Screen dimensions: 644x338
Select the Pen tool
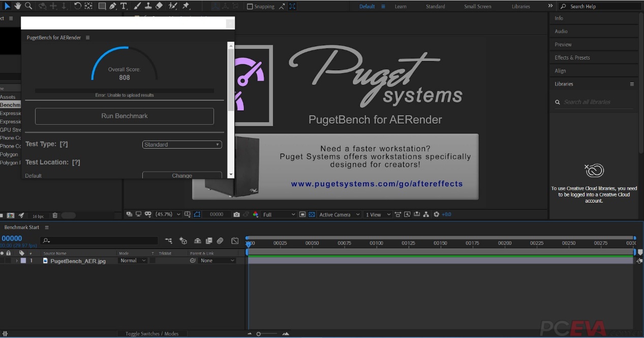112,6
